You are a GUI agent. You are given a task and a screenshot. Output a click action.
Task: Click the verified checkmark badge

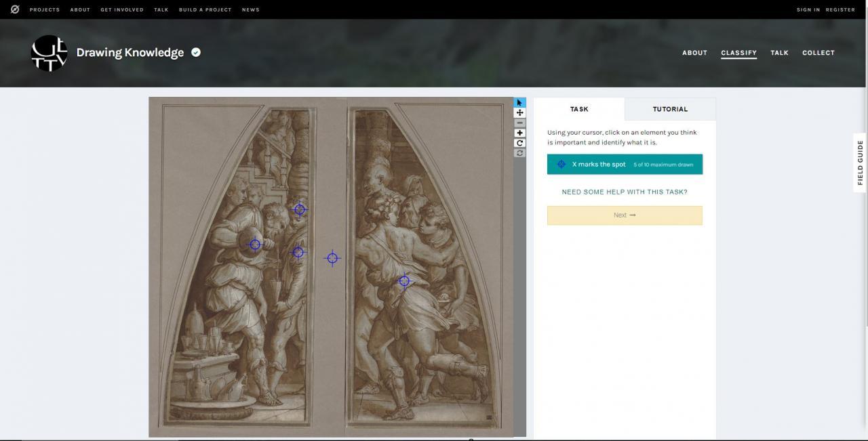(196, 52)
